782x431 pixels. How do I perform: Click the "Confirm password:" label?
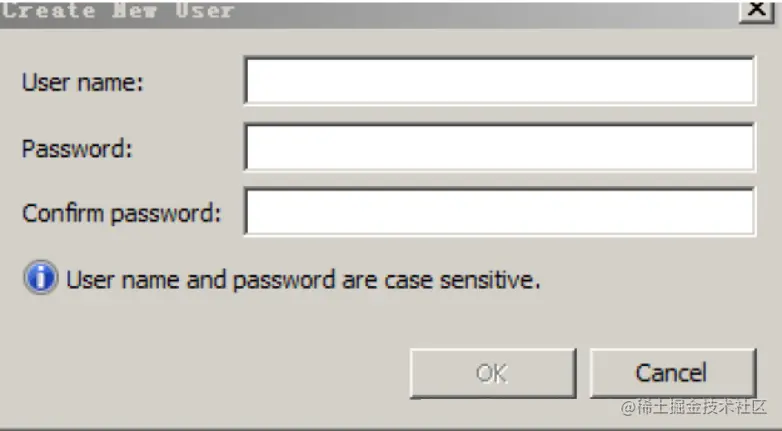pos(121,214)
